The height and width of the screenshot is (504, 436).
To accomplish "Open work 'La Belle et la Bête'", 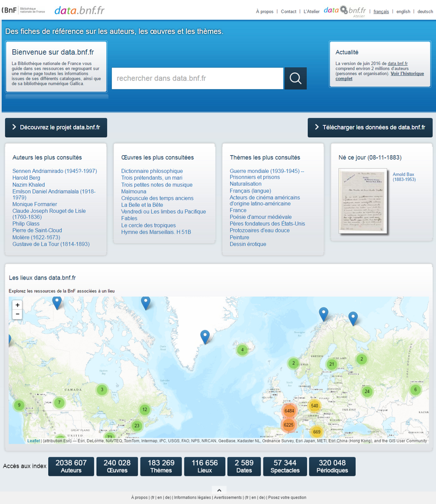I will (142, 205).
